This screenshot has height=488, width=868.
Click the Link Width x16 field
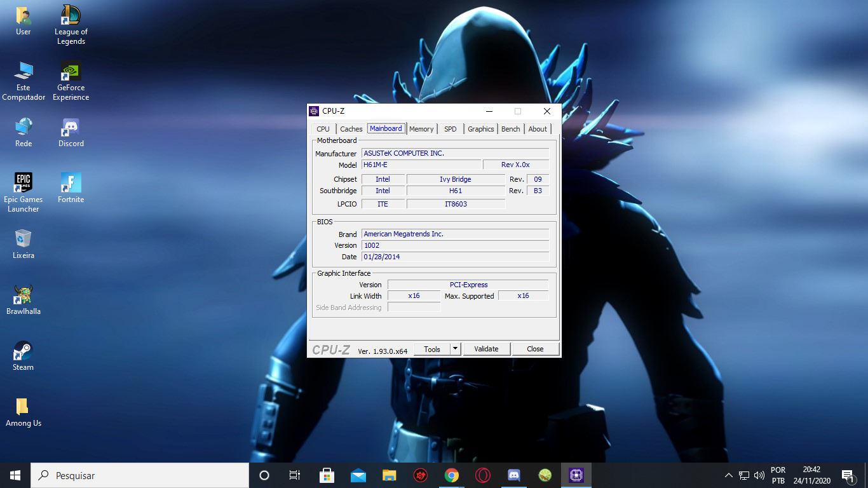(x=414, y=295)
